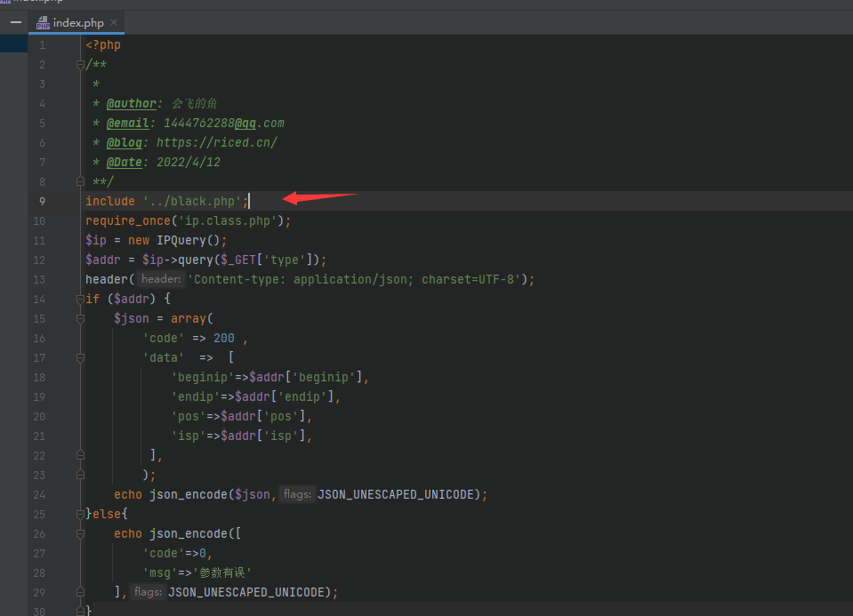This screenshot has height=616, width=853.
Task: Click the fold end marker on line 29
Action: (80, 592)
